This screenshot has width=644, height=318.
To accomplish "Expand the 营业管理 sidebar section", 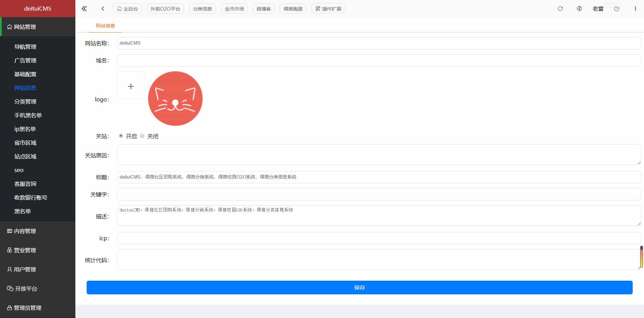I will (x=38, y=250).
